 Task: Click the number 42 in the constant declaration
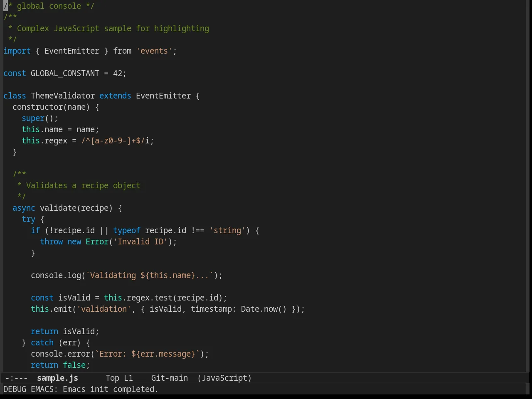point(118,73)
